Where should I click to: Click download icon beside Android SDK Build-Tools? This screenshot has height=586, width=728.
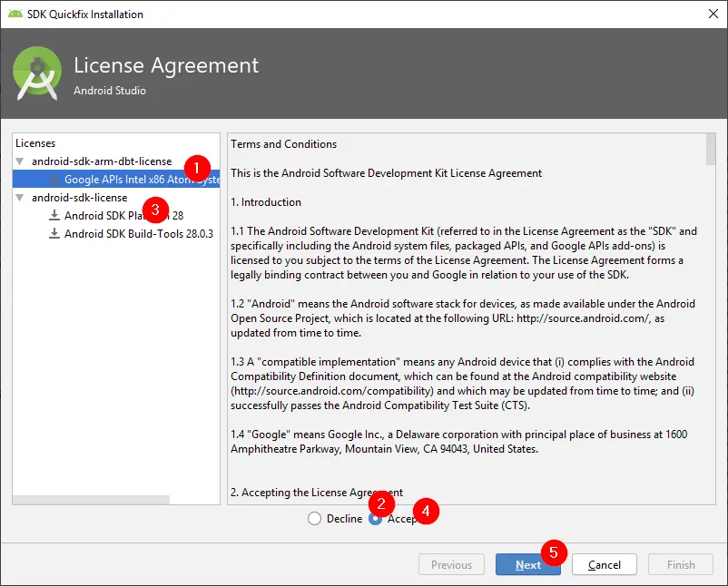pyautogui.click(x=54, y=233)
